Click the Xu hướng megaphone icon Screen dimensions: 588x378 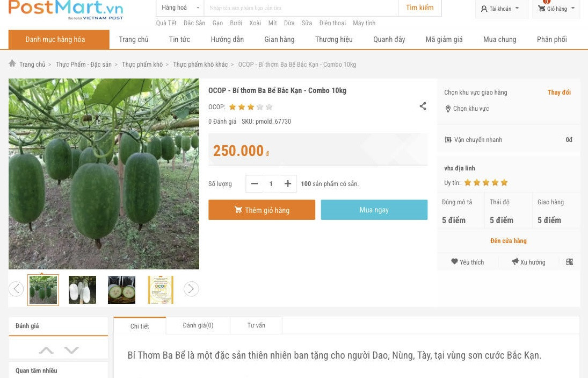515,262
